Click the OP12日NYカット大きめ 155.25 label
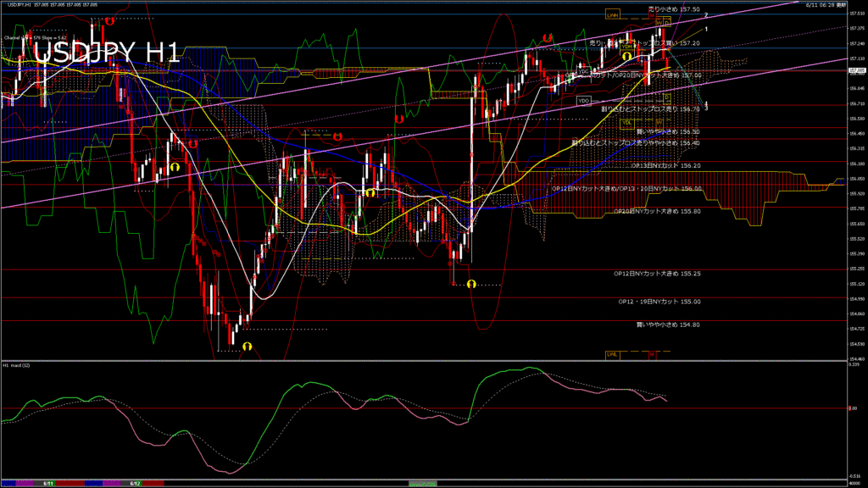The height and width of the screenshot is (488, 868). click(x=657, y=274)
